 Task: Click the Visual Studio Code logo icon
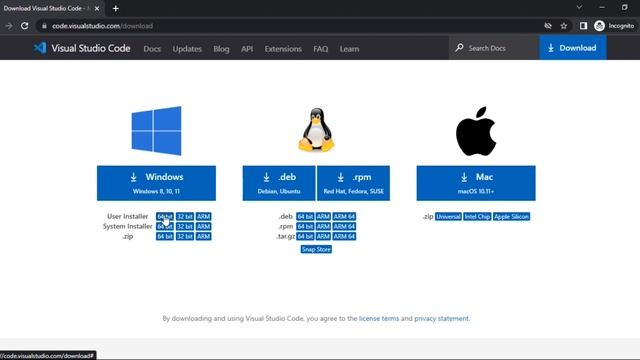point(40,48)
